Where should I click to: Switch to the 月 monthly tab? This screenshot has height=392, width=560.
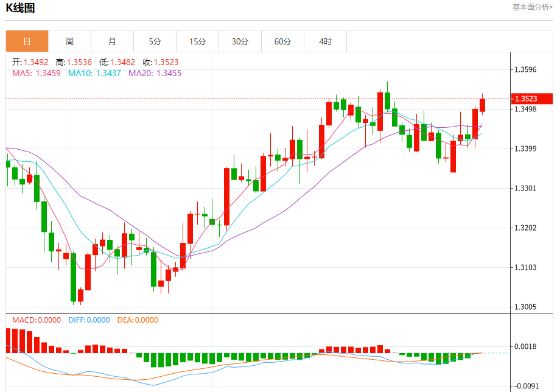click(112, 41)
